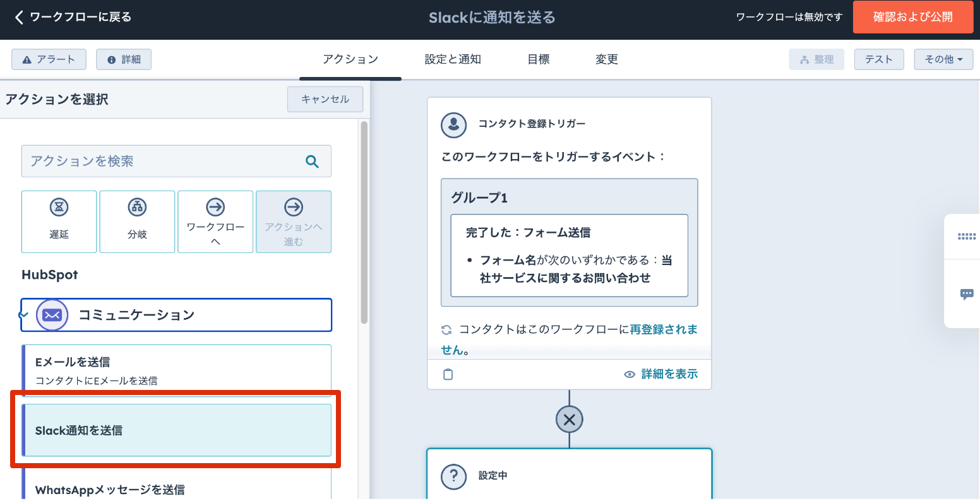
Task: Open the 変更 tab
Action: point(607,59)
